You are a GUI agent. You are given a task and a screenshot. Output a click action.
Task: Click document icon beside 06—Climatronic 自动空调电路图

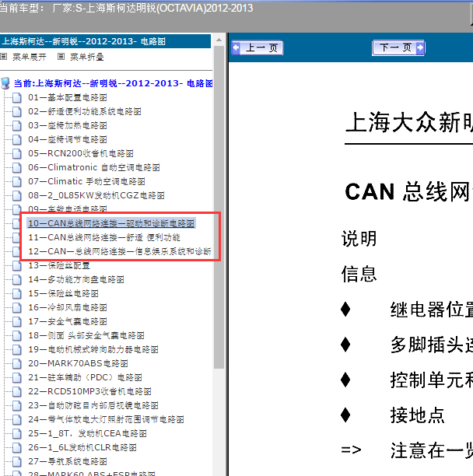[17, 167]
